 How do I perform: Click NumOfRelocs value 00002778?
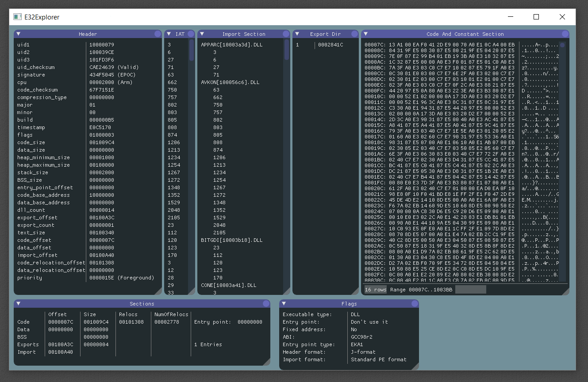click(167, 322)
